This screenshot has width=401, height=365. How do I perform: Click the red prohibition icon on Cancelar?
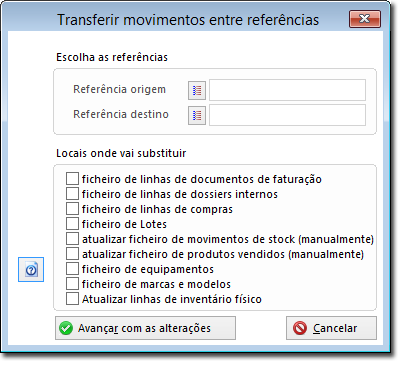(x=300, y=328)
